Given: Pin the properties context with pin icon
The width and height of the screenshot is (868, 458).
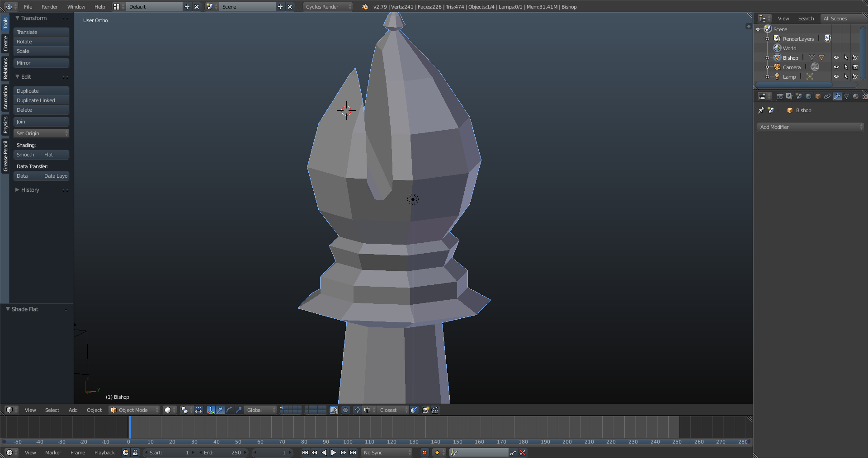Looking at the screenshot, I should (761, 110).
